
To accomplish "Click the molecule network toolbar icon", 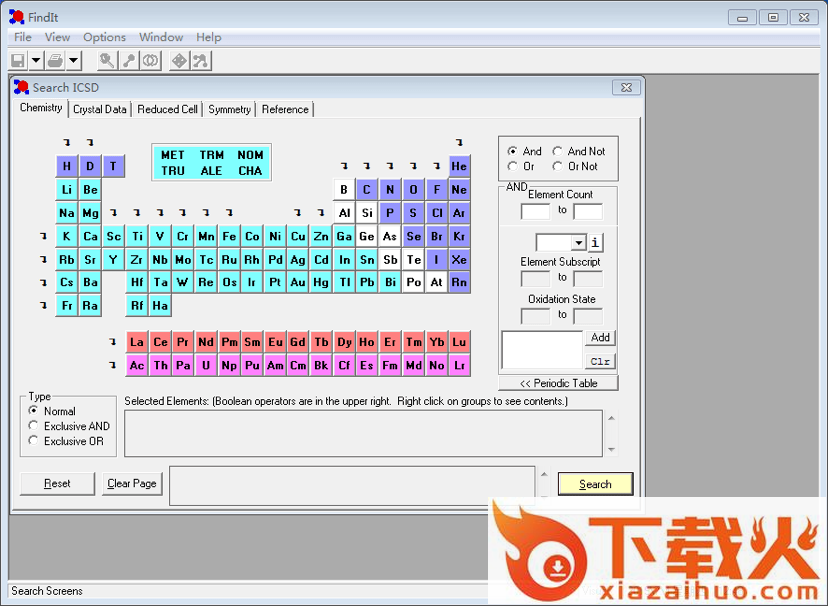I will point(201,61).
